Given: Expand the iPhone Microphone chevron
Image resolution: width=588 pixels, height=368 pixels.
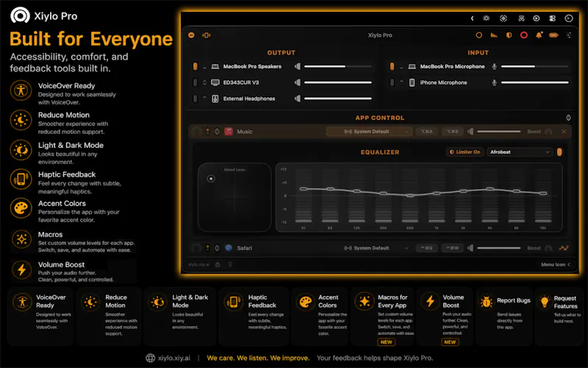Looking at the screenshot, I should pyautogui.click(x=401, y=82).
